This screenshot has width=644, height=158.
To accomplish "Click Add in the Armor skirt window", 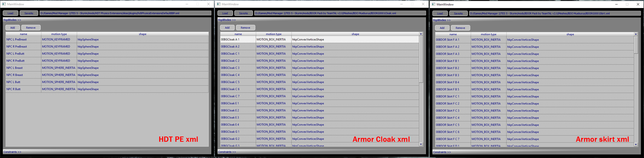I will pyautogui.click(x=442, y=28).
